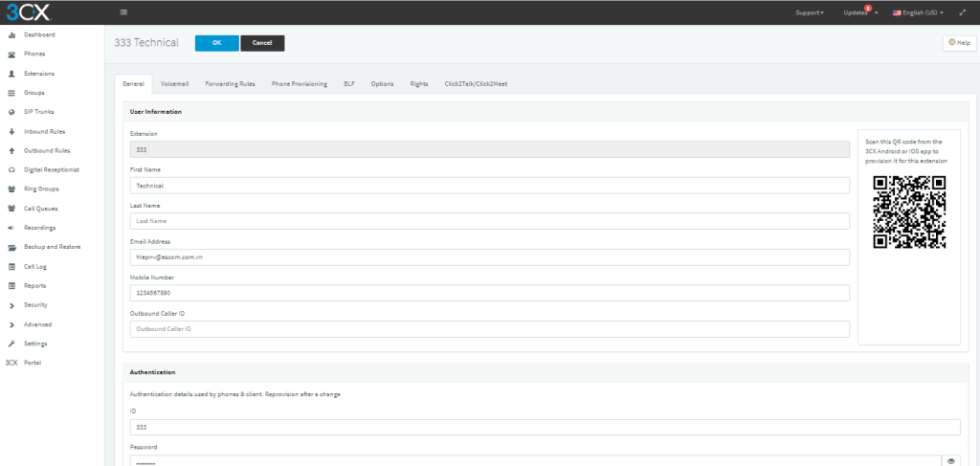Open the Extensions link in sidebar
Viewport: 980px width, 466px height.
39,74
